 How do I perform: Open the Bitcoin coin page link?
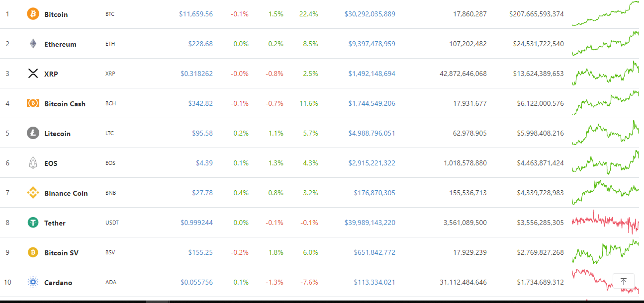56,14
